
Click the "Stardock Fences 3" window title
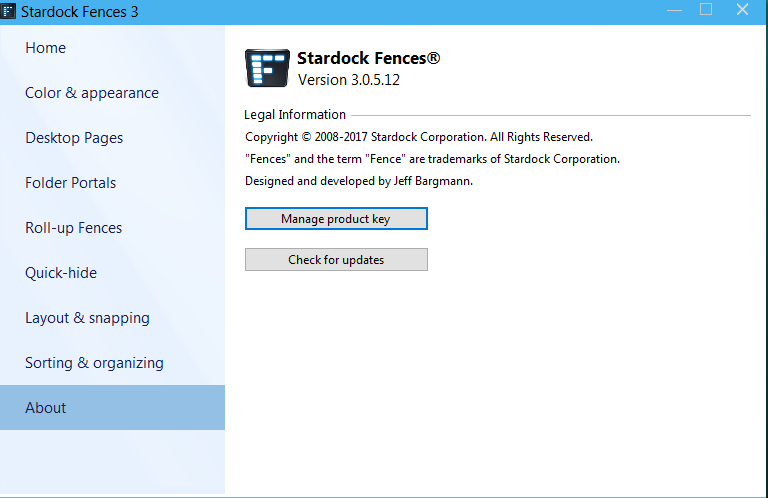coord(79,12)
